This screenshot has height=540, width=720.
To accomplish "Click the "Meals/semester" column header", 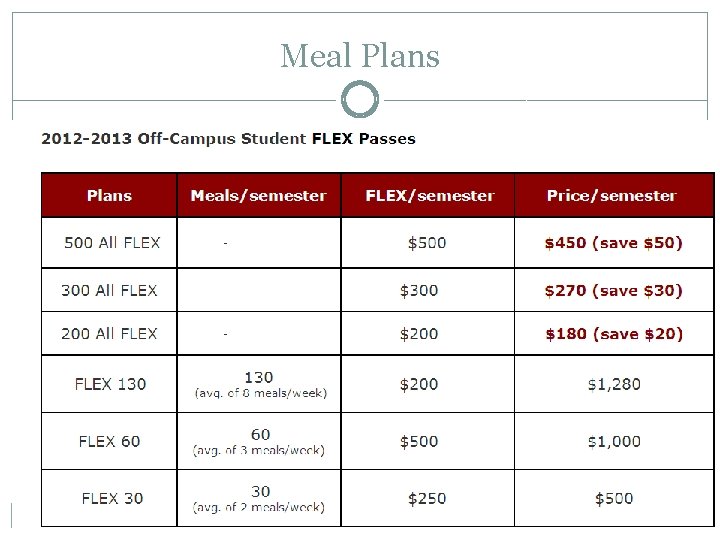I will coord(258,196).
